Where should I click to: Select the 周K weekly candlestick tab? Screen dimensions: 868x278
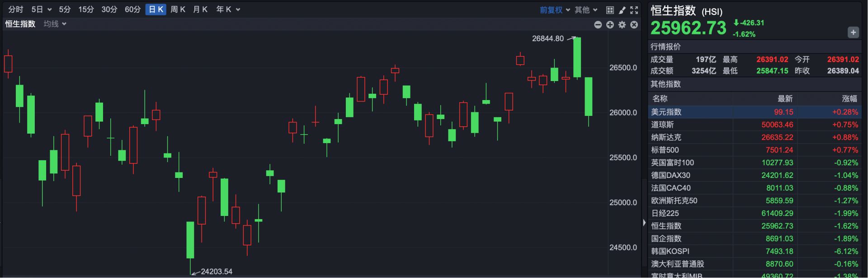178,10
